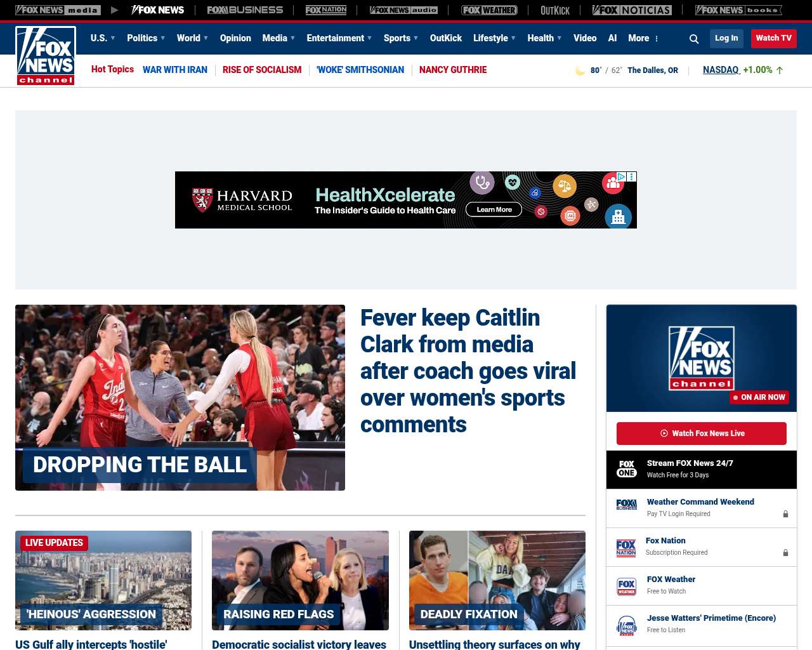Open Fox Noticias logo in top bar
This screenshot has width=812, height=650.
[632, 10]
